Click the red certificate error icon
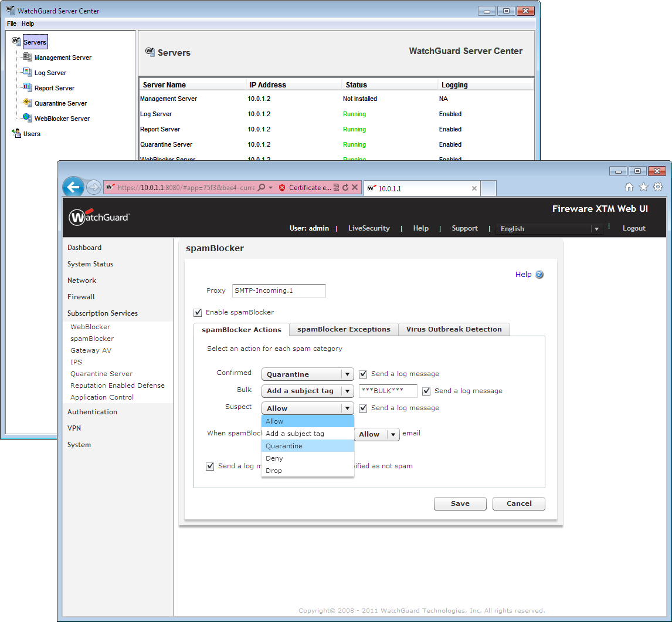Screen dimensions: 672x622 tap(282, 187)
